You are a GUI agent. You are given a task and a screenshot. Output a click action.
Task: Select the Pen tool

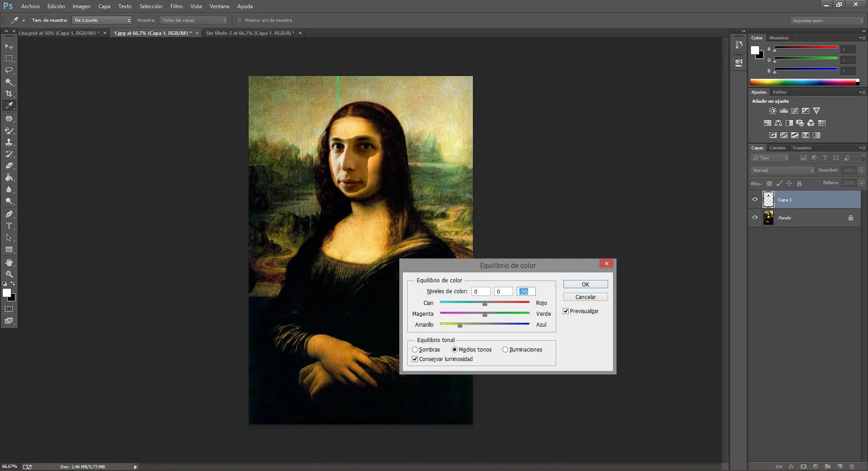9,214
